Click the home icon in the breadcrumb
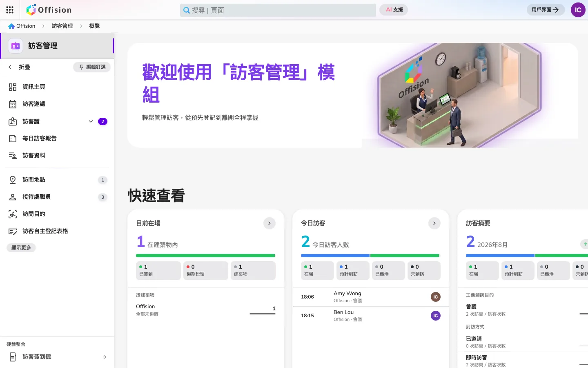 tap(11, 26)
